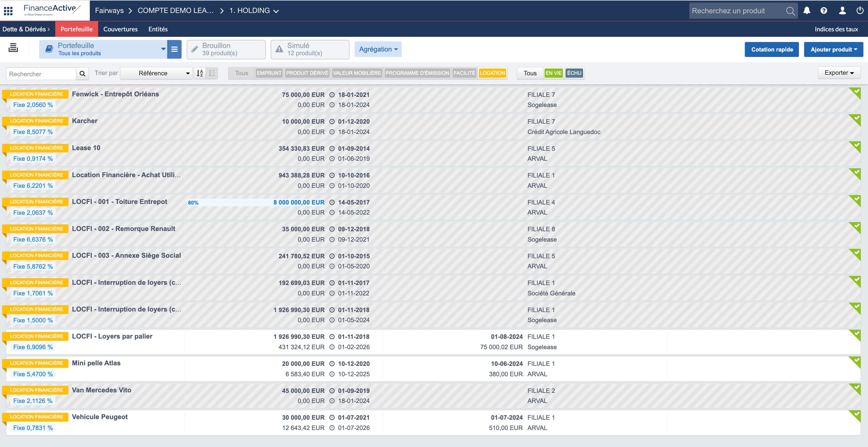Screen dimensions: 868x447
Task: Click the notifications bell icon
Action: [807, 11]
